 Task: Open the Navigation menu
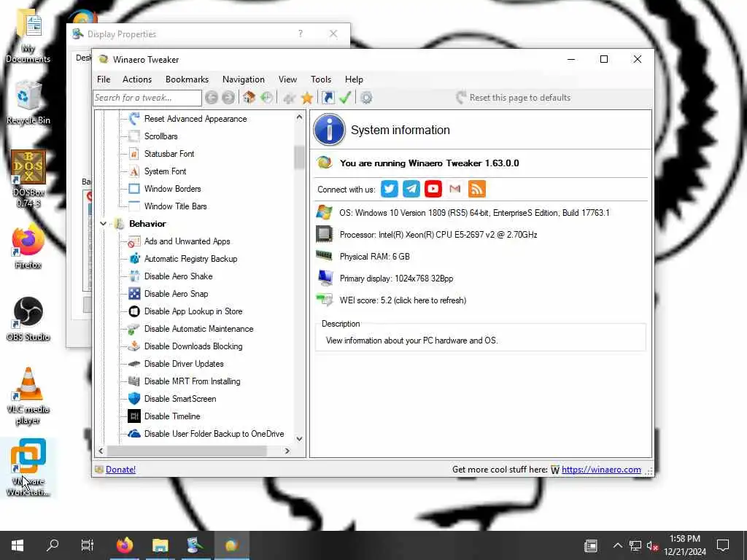point(244,79)
